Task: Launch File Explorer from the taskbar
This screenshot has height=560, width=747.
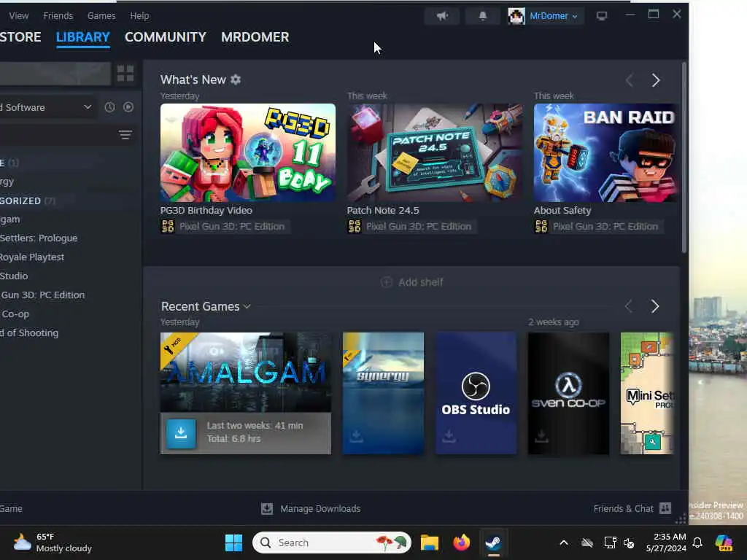Action: coord(429,542)
